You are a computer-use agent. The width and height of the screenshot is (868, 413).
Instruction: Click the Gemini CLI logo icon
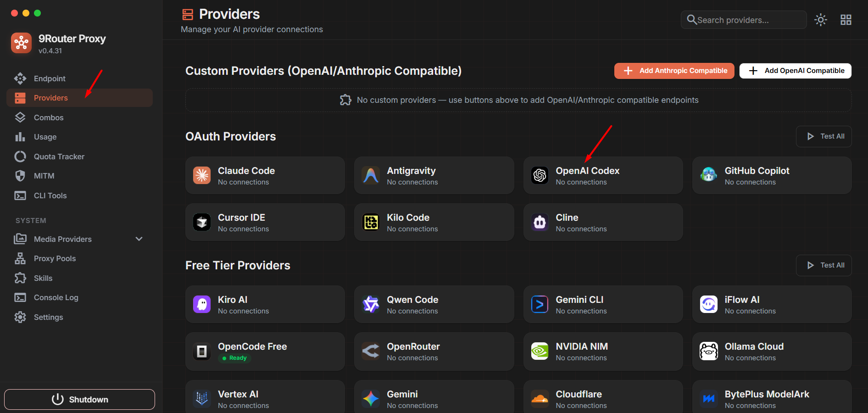tap(540, 304)
